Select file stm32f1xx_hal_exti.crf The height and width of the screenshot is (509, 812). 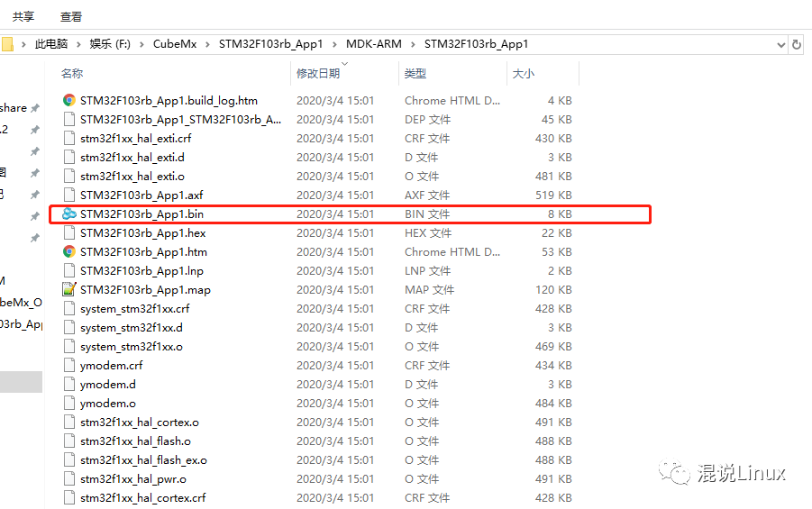pyautogui.click(x=136, y=138)
